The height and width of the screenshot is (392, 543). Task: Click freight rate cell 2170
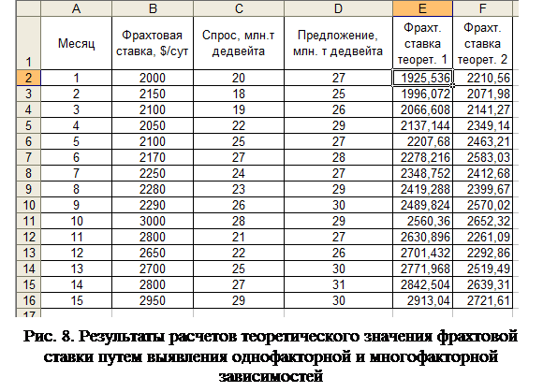coord(153,157)
